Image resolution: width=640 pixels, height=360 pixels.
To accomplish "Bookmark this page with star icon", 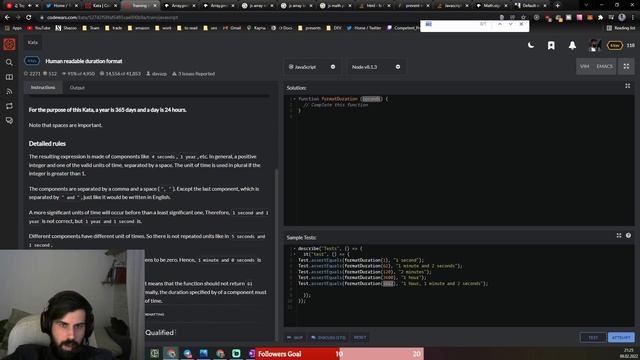I will point(523,18).
